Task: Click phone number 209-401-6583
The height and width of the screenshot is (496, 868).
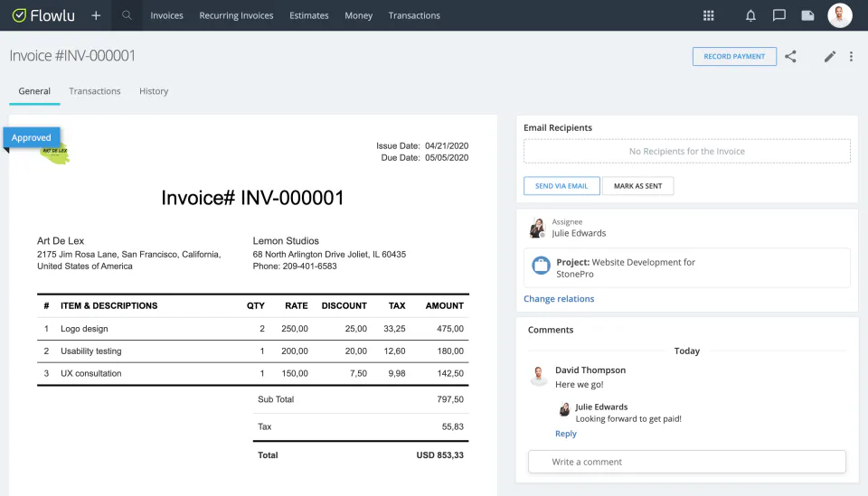Action: pos(309,266)
